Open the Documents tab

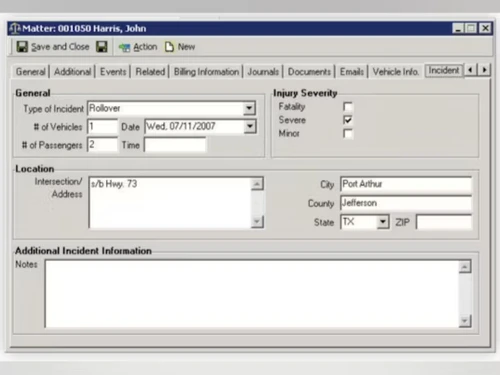(x=309, y=72)
